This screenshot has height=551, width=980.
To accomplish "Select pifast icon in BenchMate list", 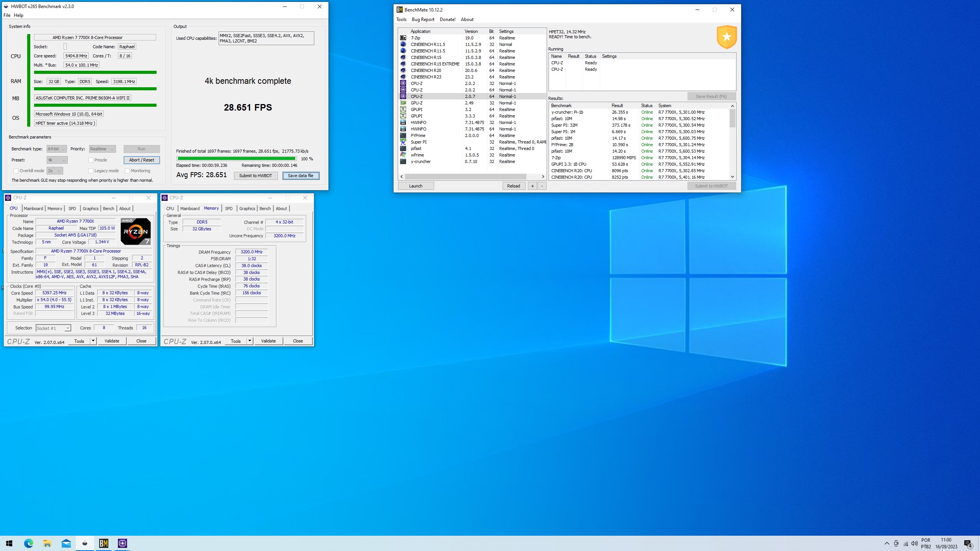I will [x=403, y=148].
